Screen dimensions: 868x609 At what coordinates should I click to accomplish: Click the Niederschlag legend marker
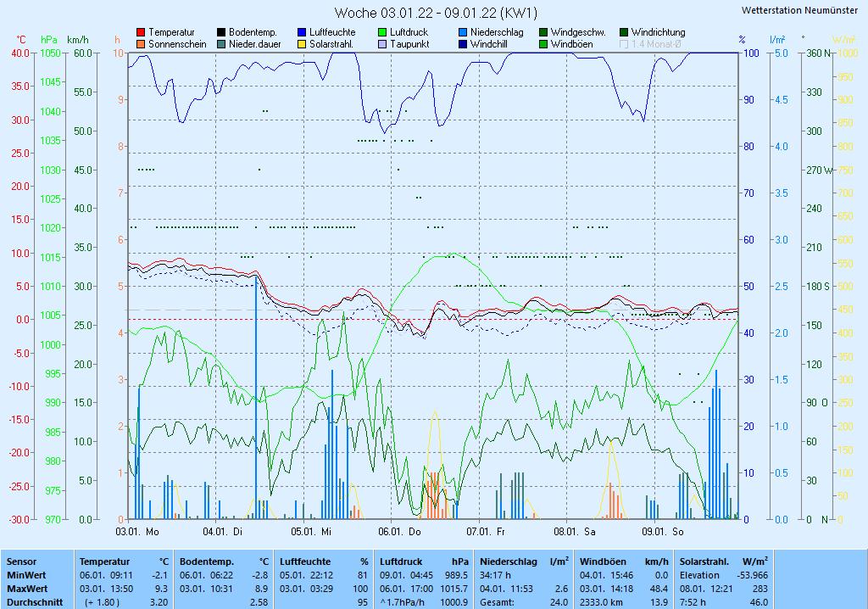click(463, 32)
